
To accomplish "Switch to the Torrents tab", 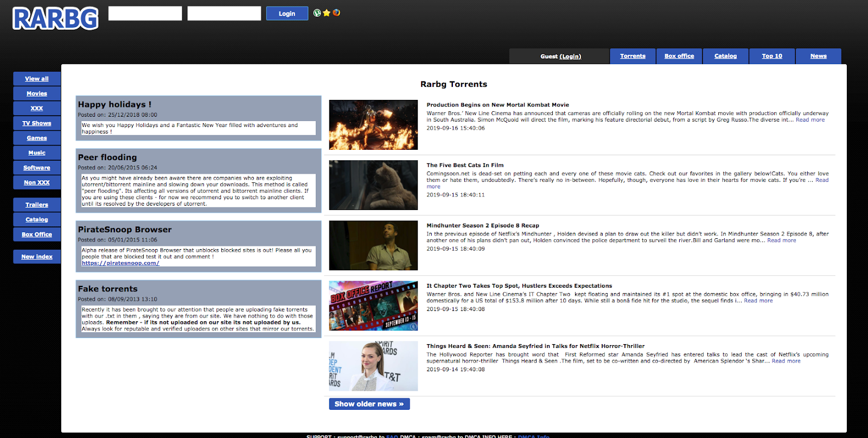I will click(633, 56).
